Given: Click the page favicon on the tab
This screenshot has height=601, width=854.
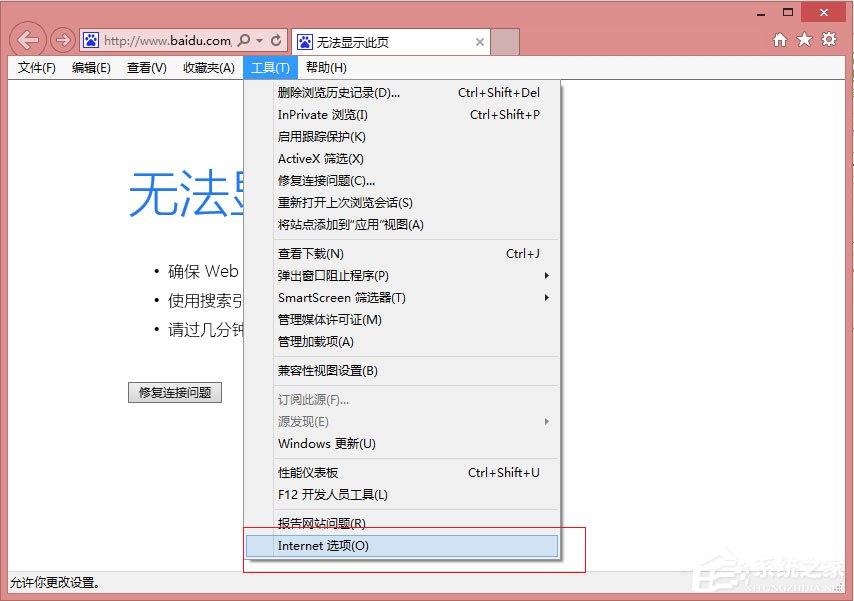Looking at the screenshot, I should (x=305, y=42).
